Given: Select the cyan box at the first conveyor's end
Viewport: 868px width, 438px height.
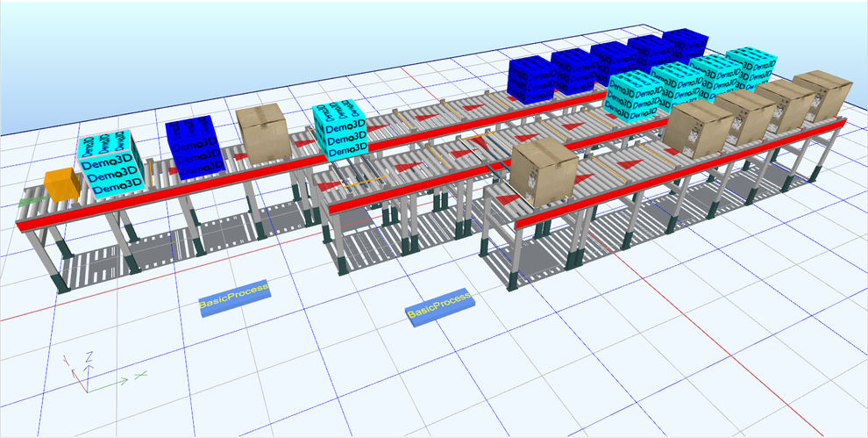Looking at the screenshot, I should tap(340, 130).
